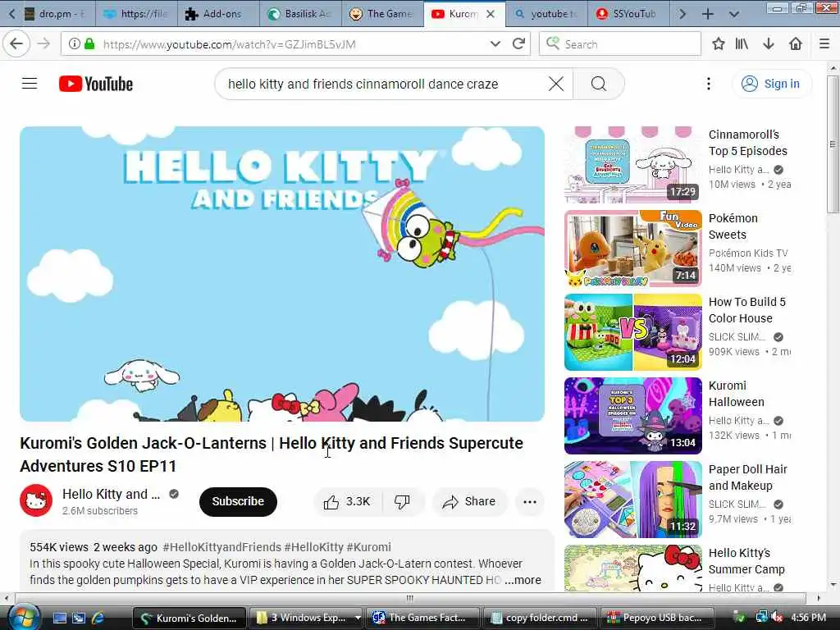The image size is (840, 630).
Task: Launch Internet Explorer from quick launch
Action: (x=98, y=618)
